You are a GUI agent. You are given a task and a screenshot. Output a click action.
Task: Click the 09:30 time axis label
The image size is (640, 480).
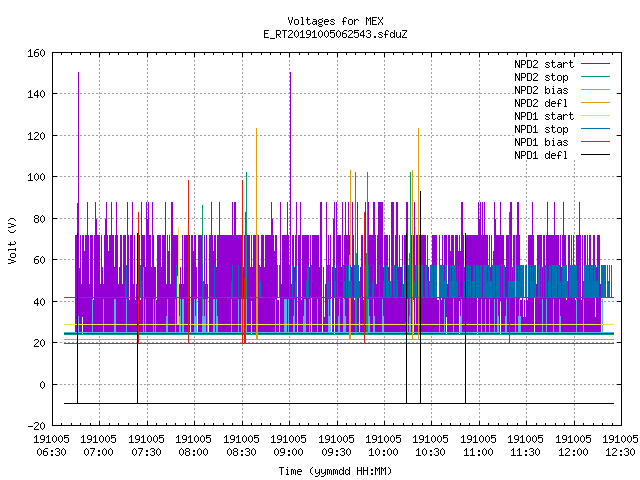tap(336, 452)
